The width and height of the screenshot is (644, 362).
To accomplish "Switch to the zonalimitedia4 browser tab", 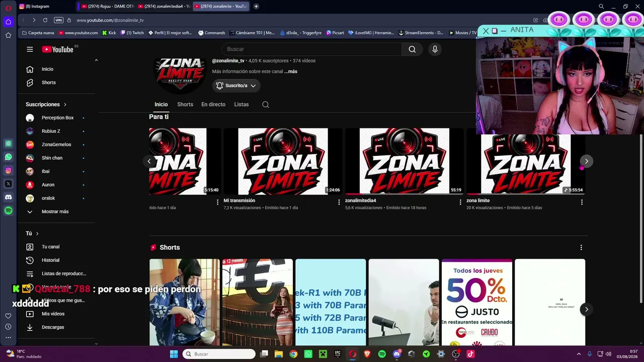I will click(x=164, y=7).
